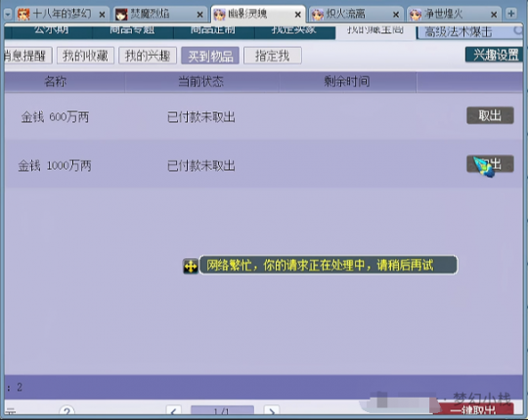Click the 焚魔烈焰 avatar icon
Viewport: 528px width, 420px height.
click(x=121, y=14)
